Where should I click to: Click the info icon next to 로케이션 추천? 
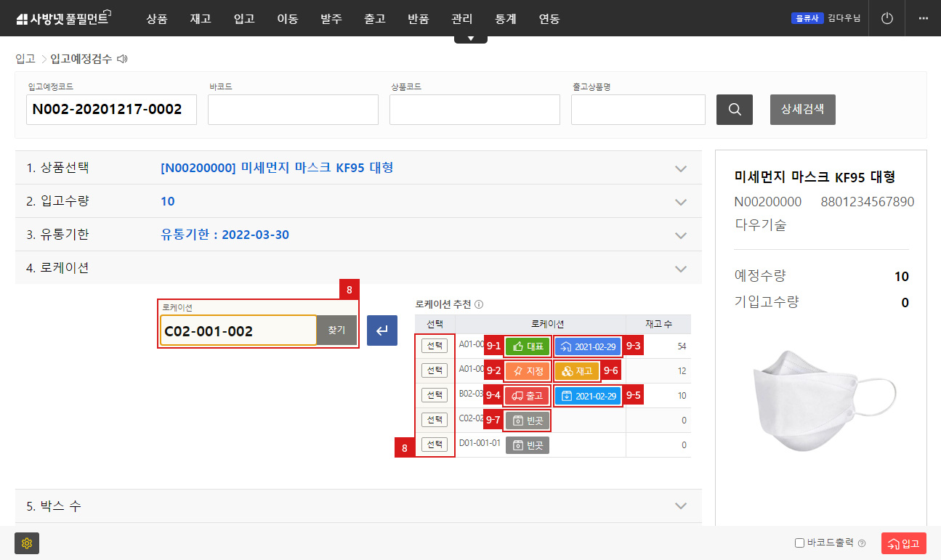click(x=479, y=304)
